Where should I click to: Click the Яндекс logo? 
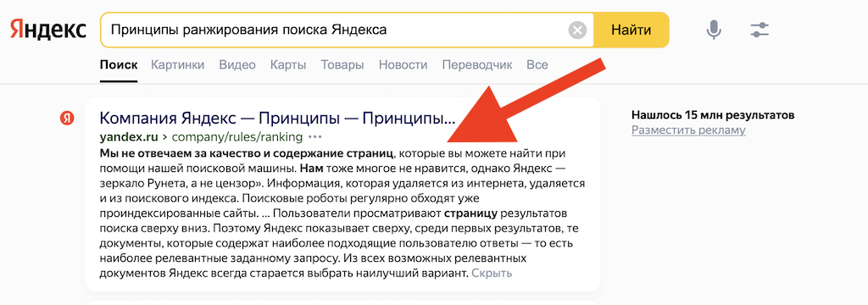(x=47, y=30)
